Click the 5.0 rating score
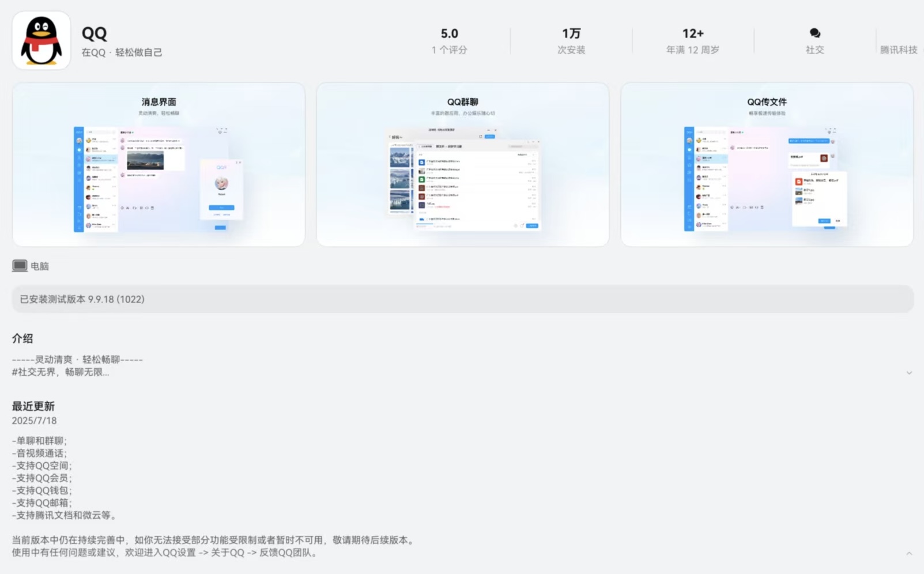 pos(449,34)
